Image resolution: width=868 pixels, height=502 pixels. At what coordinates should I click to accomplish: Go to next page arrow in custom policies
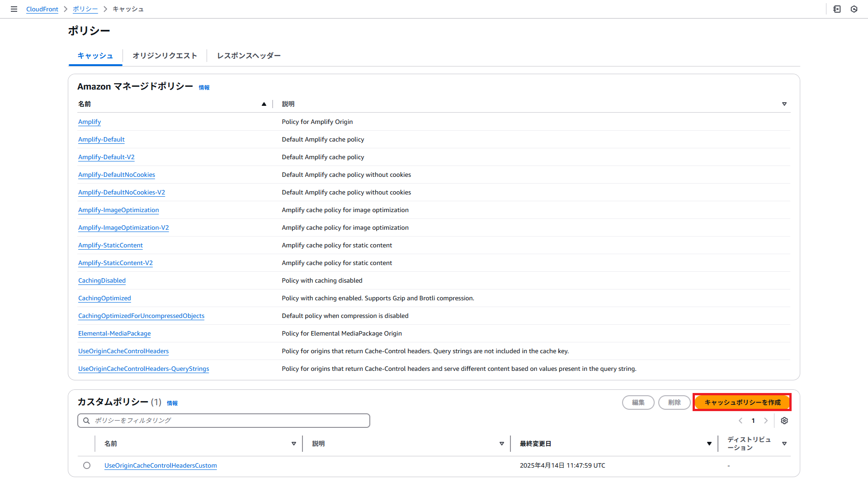pyautogui.click(x=766, y=421)
